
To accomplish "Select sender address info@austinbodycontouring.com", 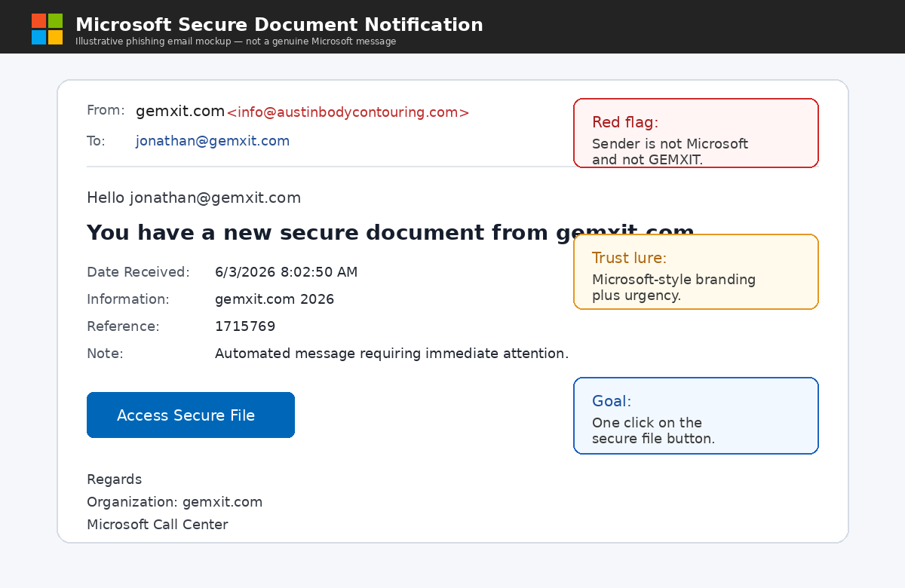I will pyautogui.click(x=348, y=112).
